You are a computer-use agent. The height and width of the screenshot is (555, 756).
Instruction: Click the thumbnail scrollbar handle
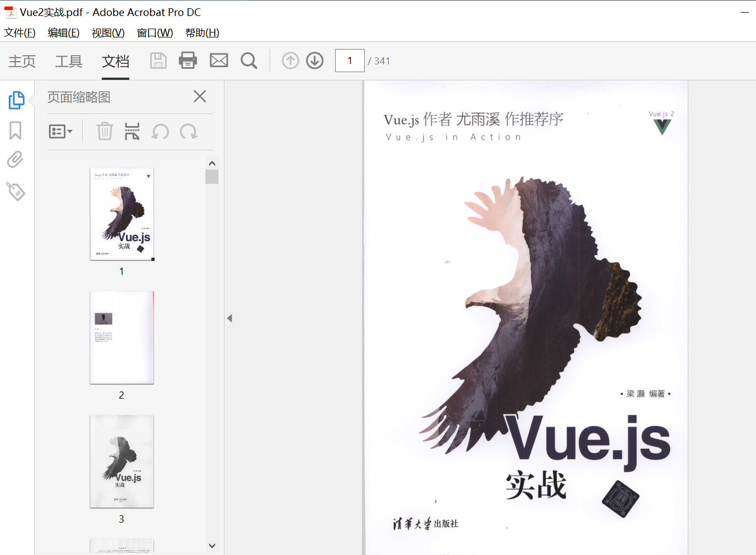[x=212, y=177]
